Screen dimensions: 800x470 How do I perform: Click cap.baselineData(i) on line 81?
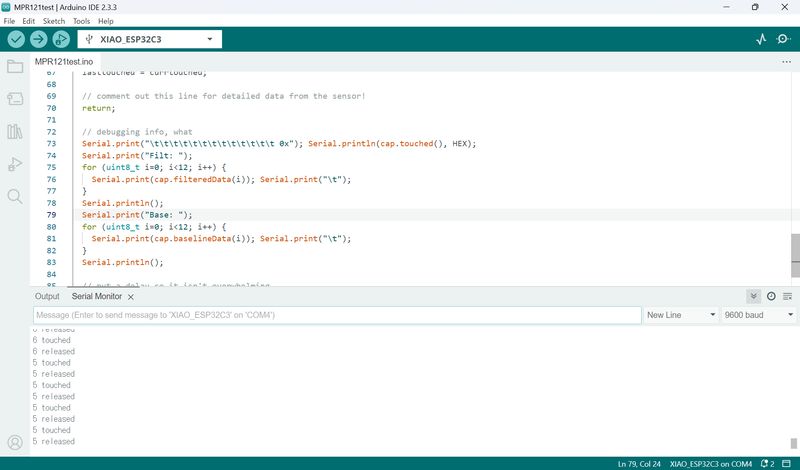tap(201, 239)
